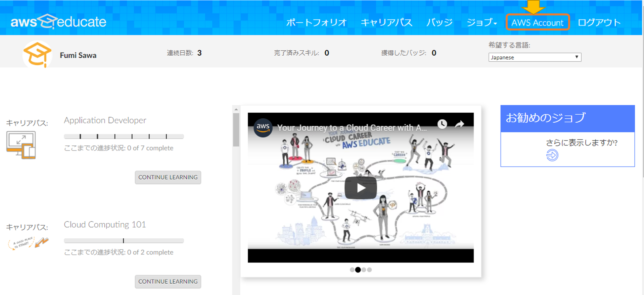Continue learning Application Developer path
Screen dimensions: 644x295
(x=168, y=177)
